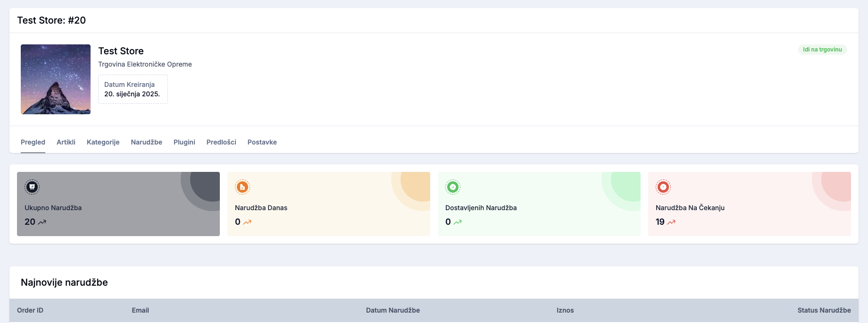Click the Najnovije narudžbe heading
Screen dimensions: 868x323
64,282
